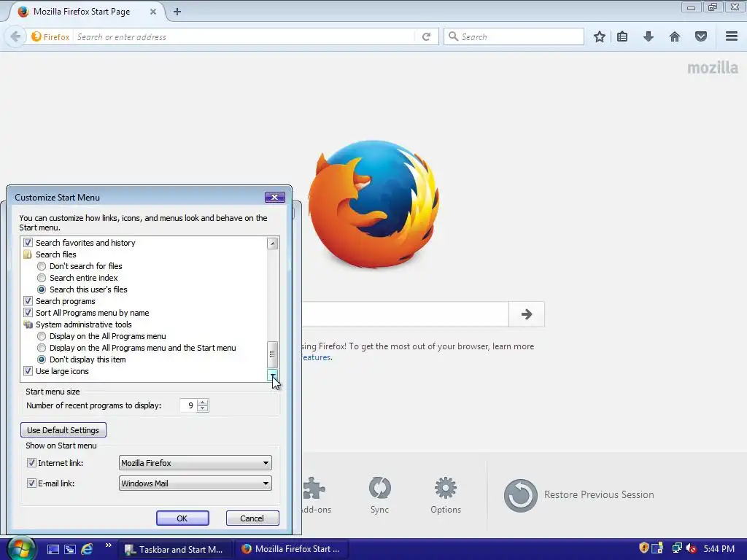This screenshot has width=747, height=560.
Task: Uncheck the E-mail link checkbox
Action: (x=31, y=483)
